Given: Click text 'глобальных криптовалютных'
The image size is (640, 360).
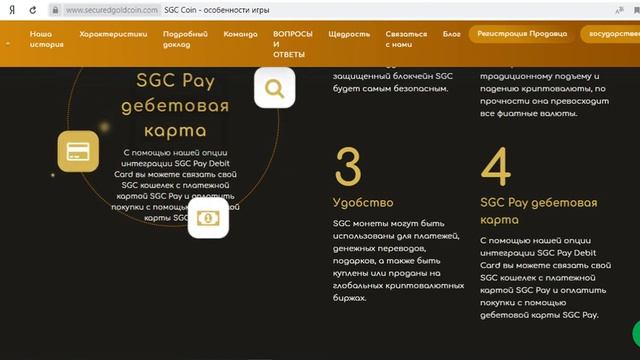Looking at the screenshot, I should tap(398, 286).
